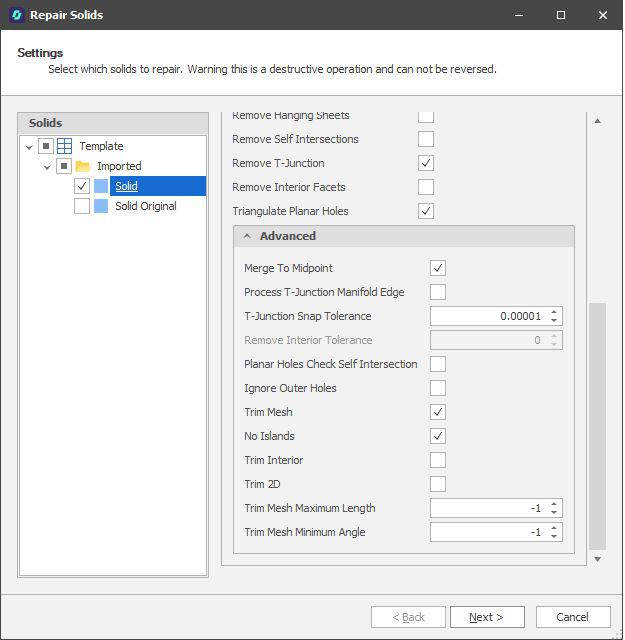
Task: Maximize the Repair Solids window
Action: click(561, 15)
